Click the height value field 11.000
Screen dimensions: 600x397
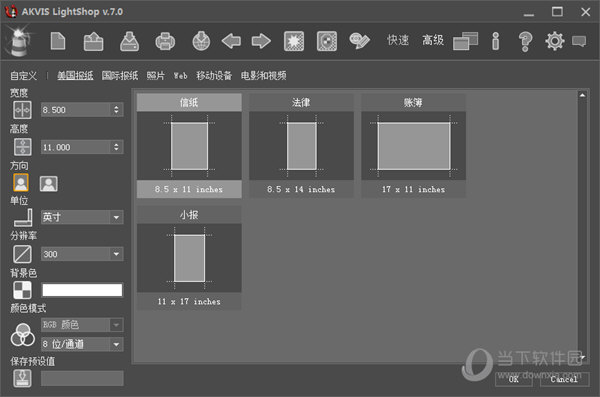pos(75,147)
